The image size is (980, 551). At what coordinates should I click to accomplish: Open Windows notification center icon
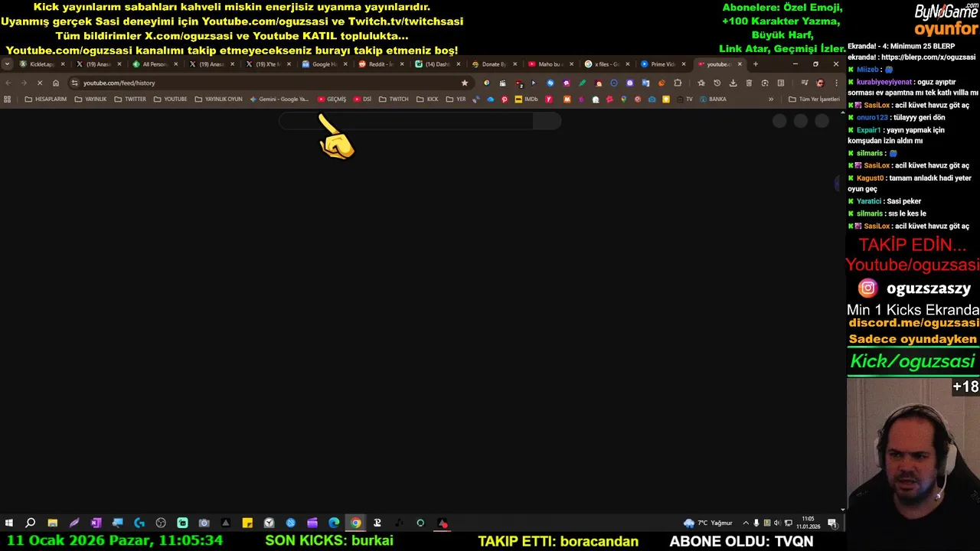[x=832, y=523]
